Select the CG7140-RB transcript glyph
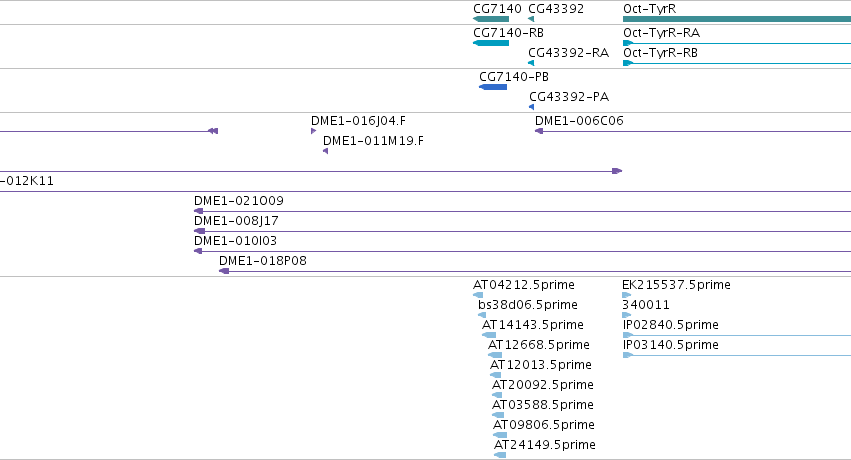 [491, 43]
